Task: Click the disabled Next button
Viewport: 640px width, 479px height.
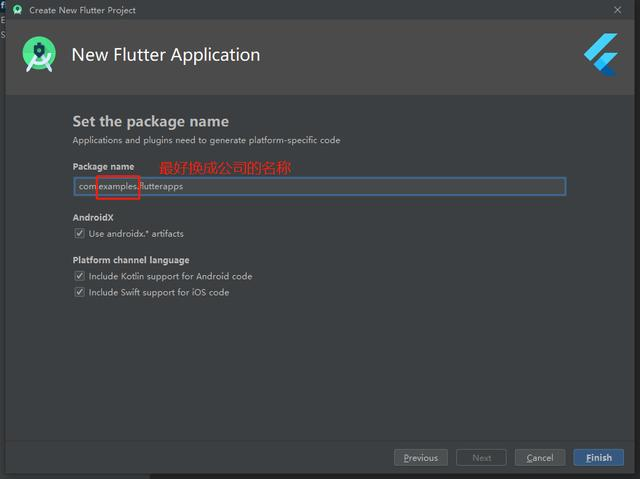Action: click(x=481, y=458)
